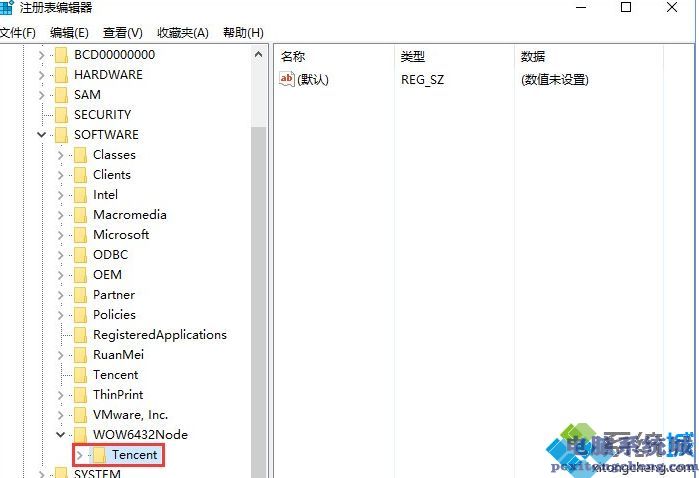Select the VMware, Inc. key label

tap(131, 415)
